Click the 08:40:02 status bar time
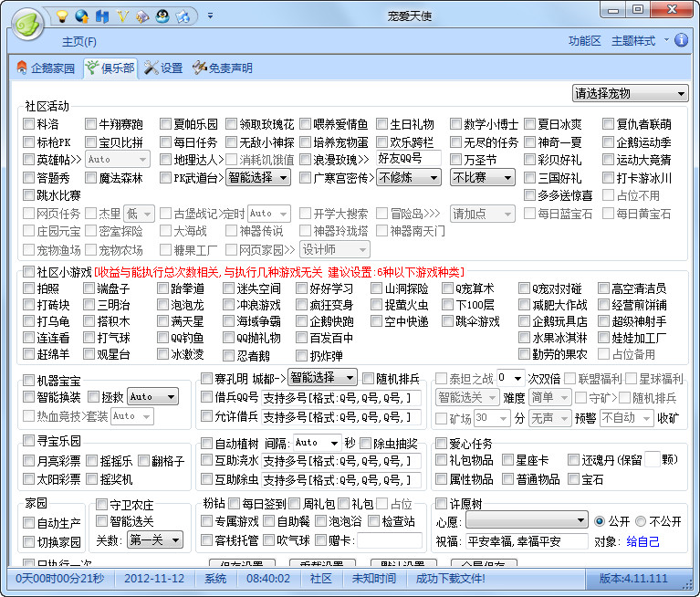 267,579
